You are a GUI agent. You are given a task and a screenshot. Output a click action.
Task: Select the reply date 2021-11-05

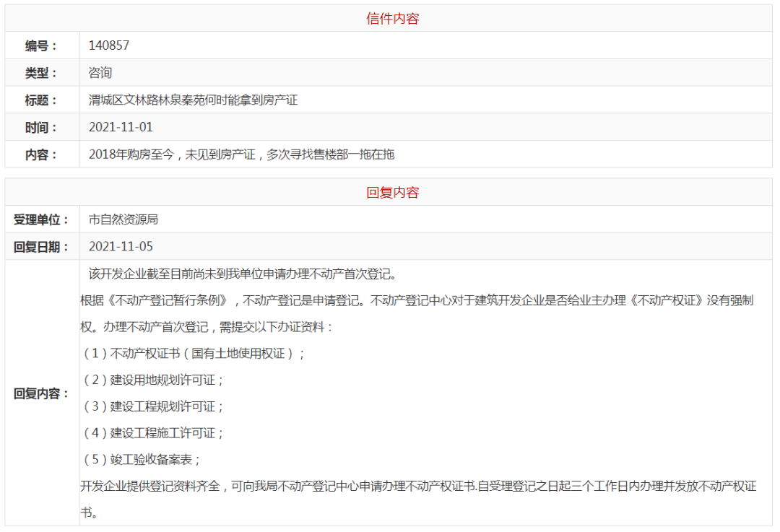121,246
